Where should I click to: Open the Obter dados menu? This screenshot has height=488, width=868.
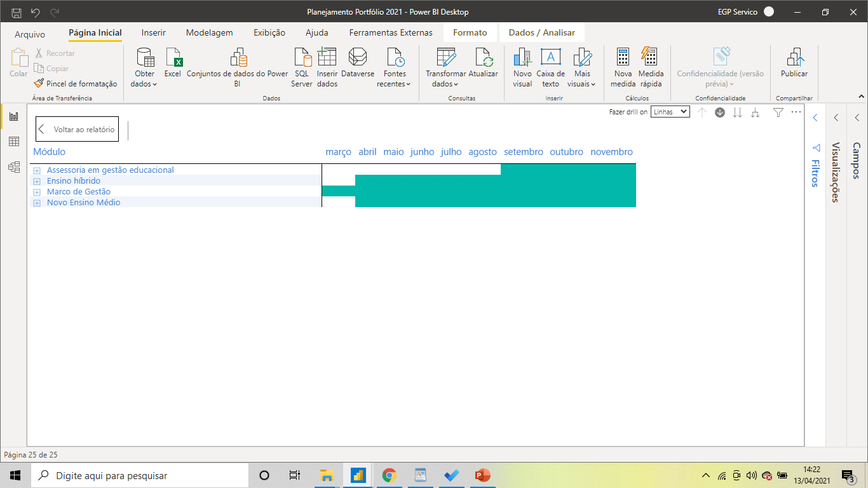tap(145, 68)
